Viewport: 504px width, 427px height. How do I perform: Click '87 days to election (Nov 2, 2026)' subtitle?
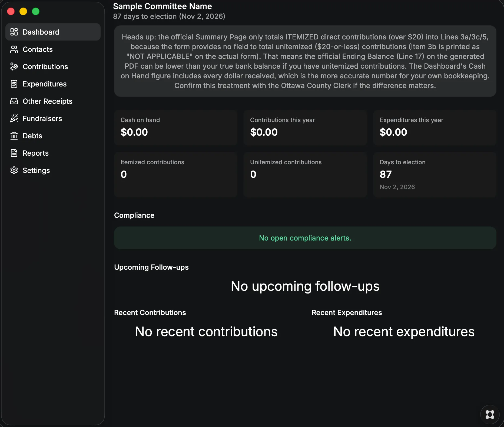click(169, 16)
